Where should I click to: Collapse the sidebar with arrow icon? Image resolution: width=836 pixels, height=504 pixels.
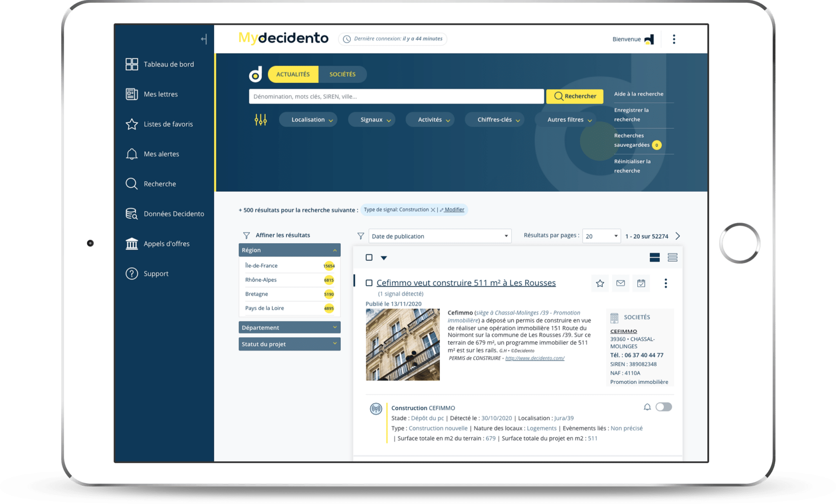(x=204, y=39)
